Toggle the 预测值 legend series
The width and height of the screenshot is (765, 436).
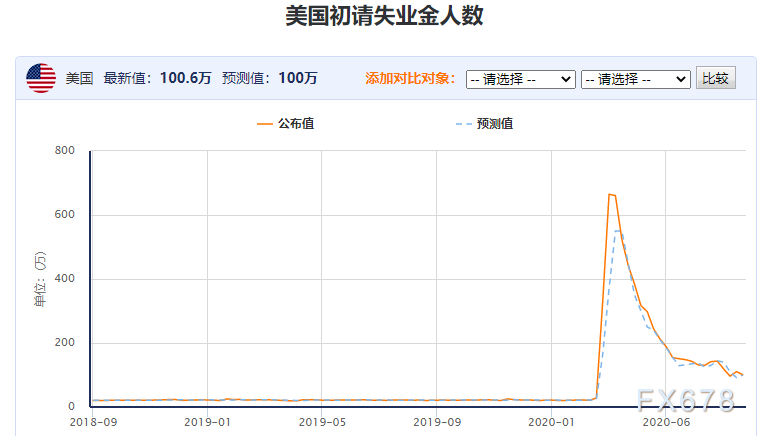click(x=484, y=124)
